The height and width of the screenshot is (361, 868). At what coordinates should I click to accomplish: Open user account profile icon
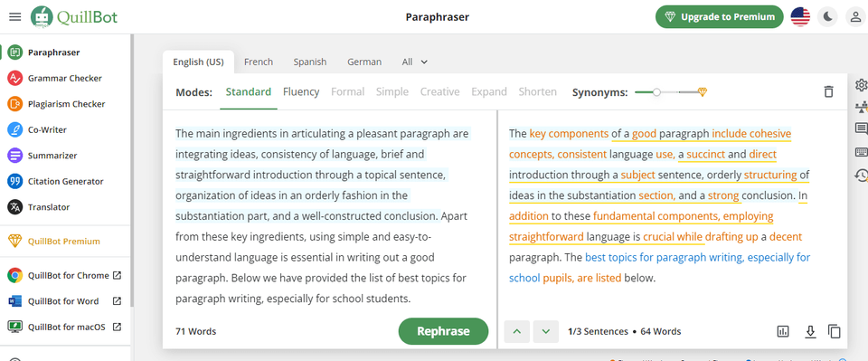[856, 16]
